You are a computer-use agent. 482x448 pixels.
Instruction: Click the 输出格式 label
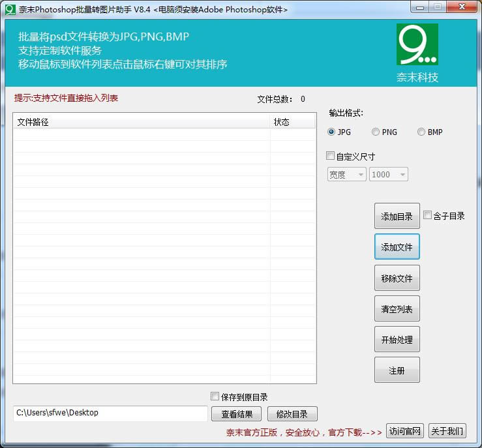346,113
